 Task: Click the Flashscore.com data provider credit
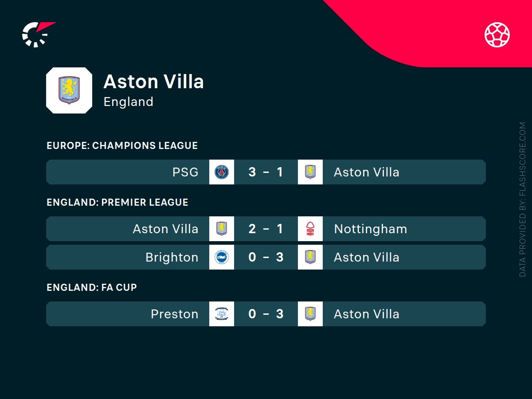(522, 199)
